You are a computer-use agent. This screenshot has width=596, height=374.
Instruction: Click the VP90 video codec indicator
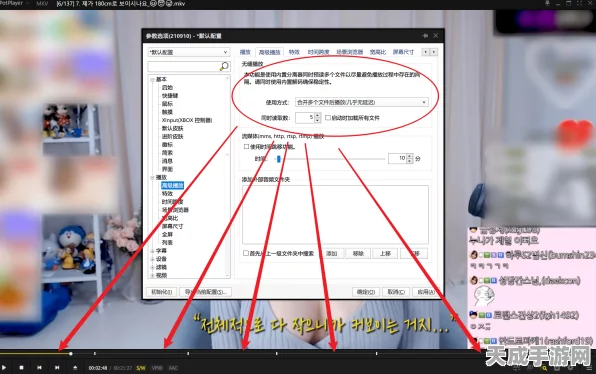tap(157, 368)
